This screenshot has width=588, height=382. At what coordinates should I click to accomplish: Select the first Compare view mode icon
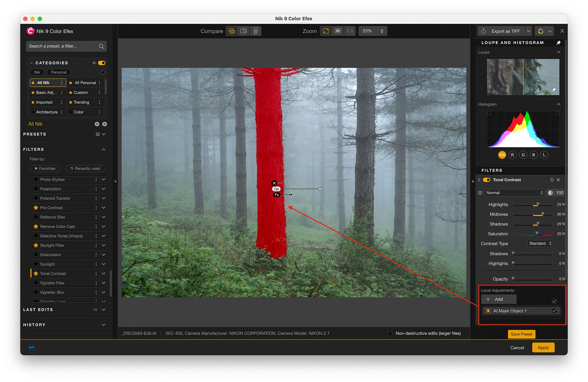tap(232, 31)
